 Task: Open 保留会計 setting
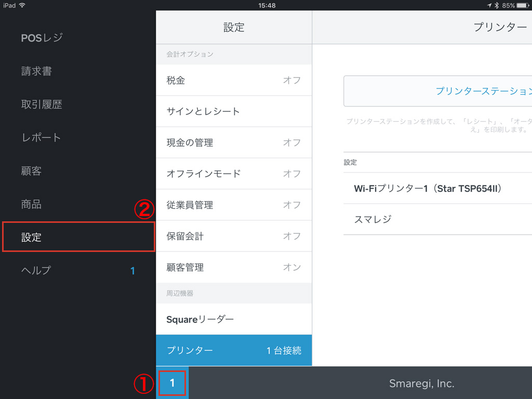click(234, 236)
